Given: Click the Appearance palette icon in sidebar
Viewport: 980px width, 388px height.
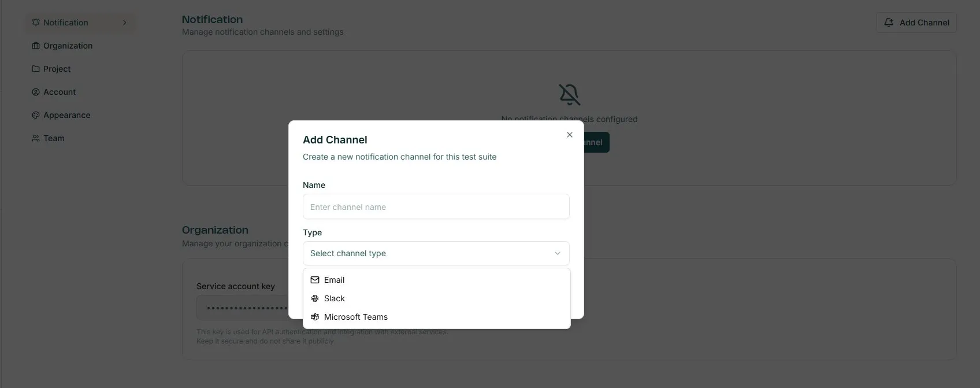Looking at the screenshot, I should tap(36, 115).
